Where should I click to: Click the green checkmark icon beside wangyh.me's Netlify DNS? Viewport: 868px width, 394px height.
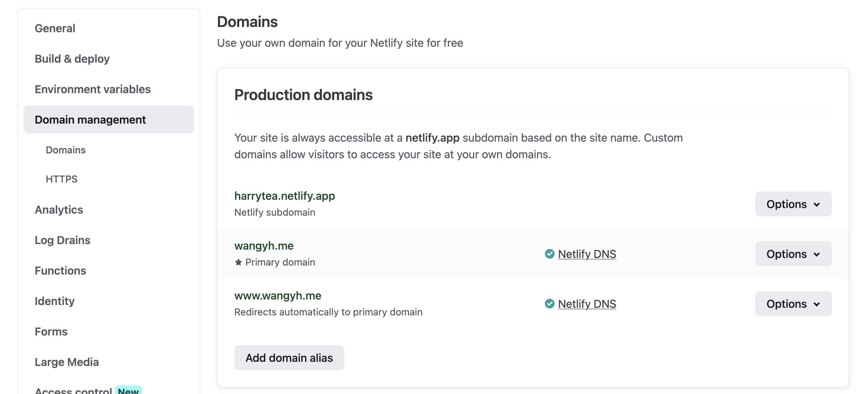point(549,254)
